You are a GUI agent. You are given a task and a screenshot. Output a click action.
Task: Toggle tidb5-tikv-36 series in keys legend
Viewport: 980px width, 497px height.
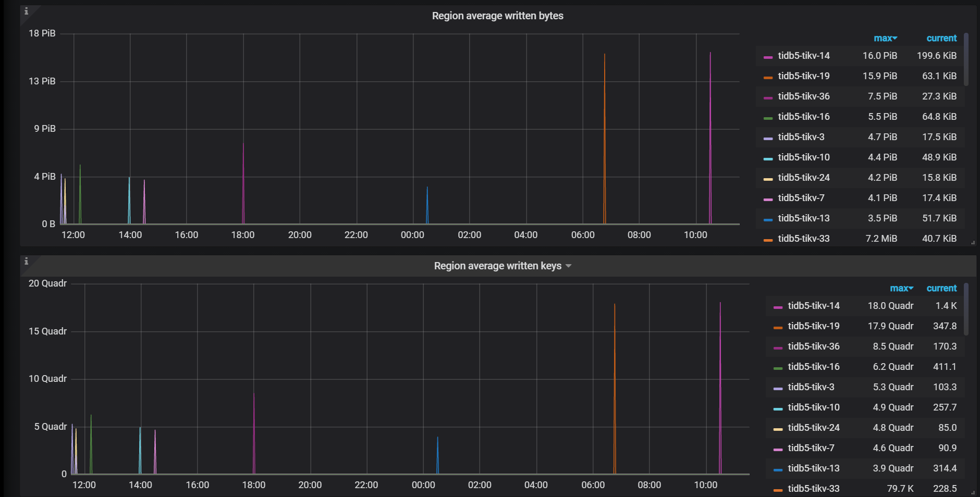point(814,346)
